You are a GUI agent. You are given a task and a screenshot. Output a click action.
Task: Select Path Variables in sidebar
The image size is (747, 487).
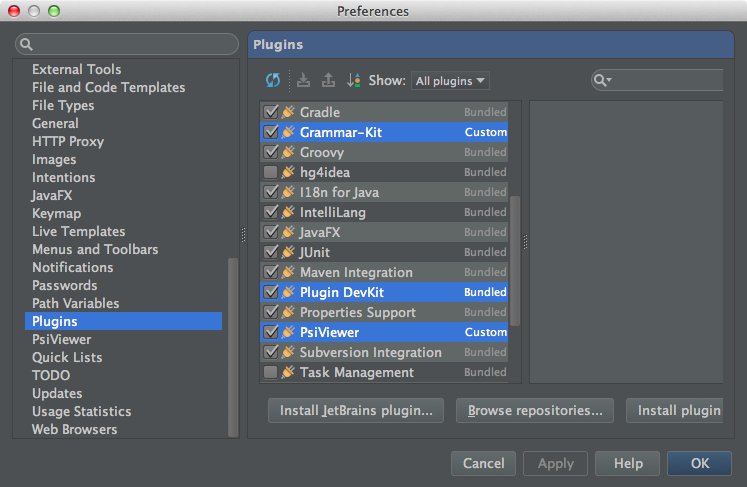tap(75, 304)
